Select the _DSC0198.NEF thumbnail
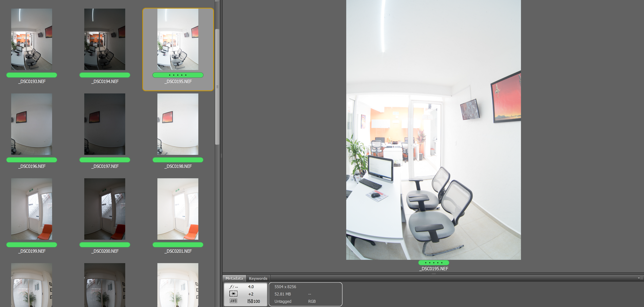The image size is (644, 307). point(178,124)
